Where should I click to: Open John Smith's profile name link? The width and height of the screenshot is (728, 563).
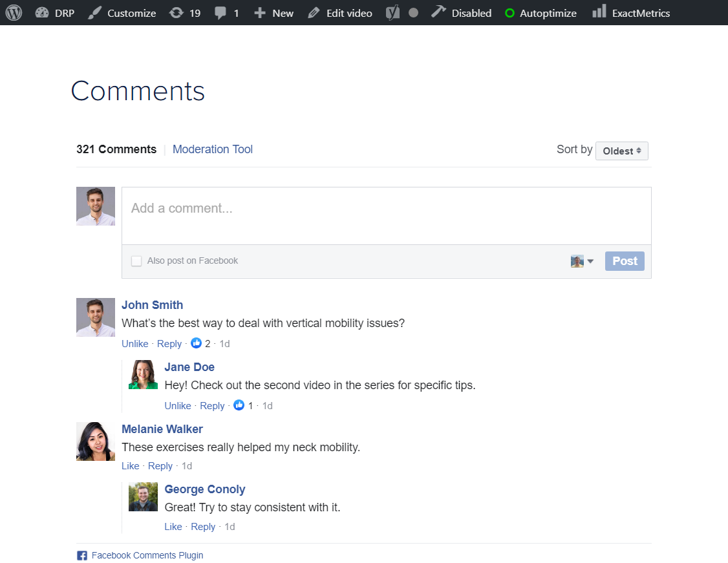153,305
